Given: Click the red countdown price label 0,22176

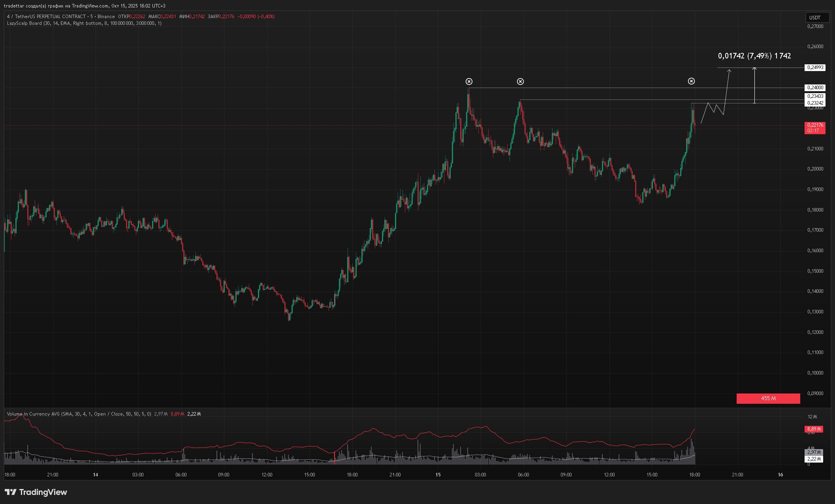Looking at the screenshot, I should 814,127.
